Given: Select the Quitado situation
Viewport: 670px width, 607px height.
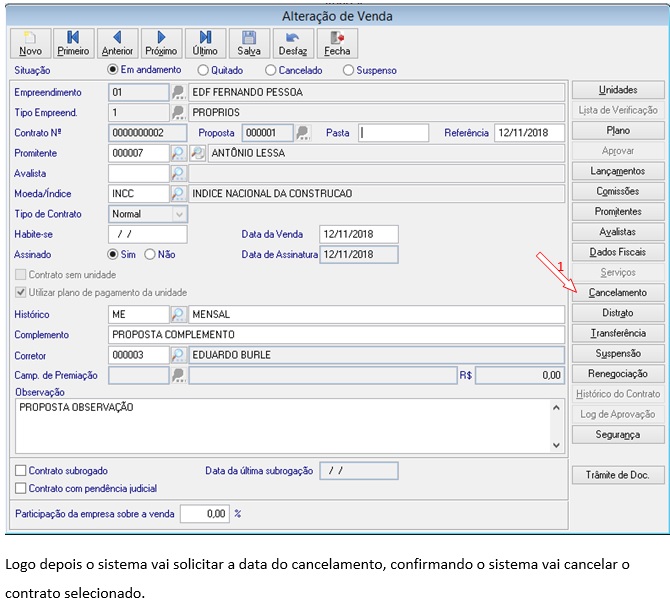Looking at the screenshot, I should coord(220,70).
